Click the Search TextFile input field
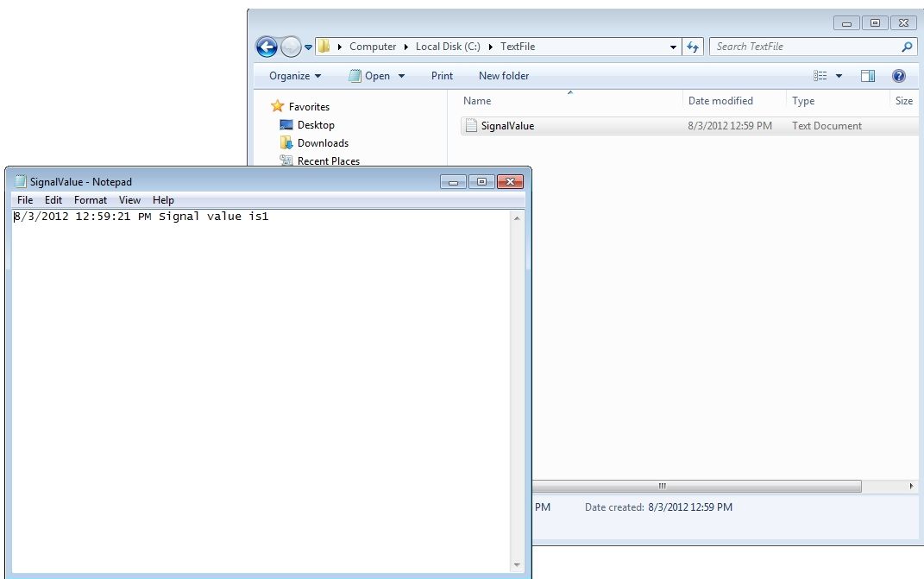924x579 pixels. click(802, 47)
